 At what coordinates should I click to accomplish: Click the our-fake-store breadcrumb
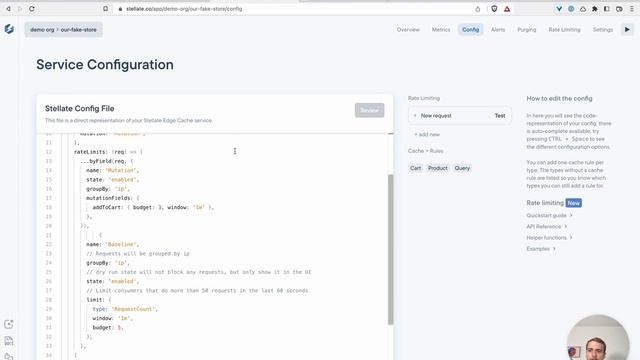tap(78, 30)
